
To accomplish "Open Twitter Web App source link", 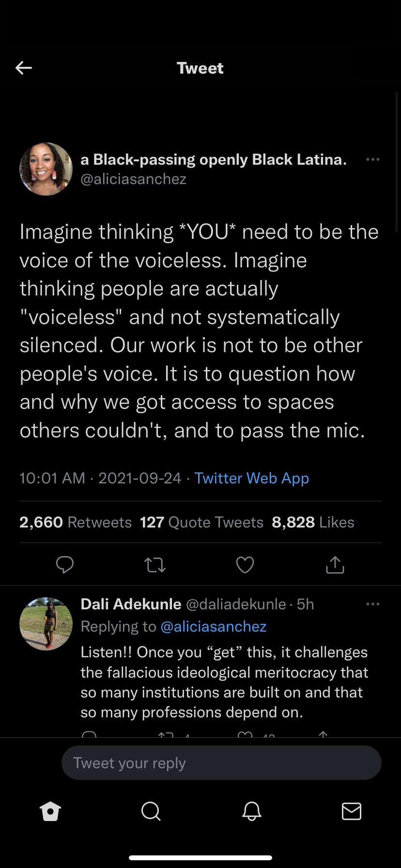I will tap(251, 478).
